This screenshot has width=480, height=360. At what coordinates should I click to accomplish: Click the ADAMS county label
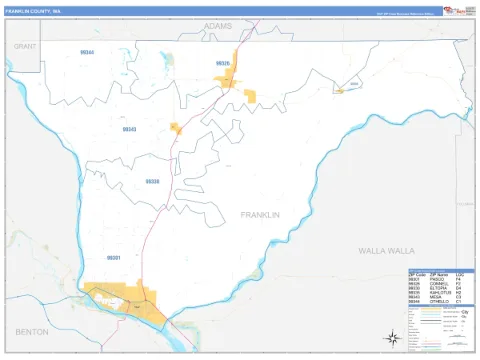[218, 26]
